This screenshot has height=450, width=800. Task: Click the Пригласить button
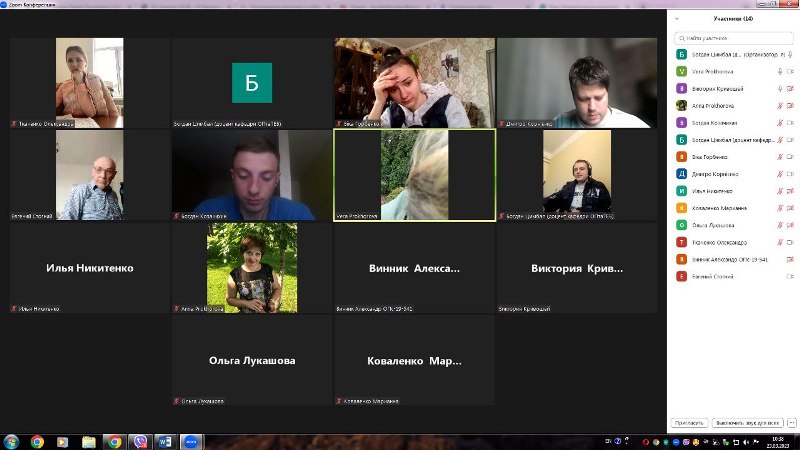point(689,423)
